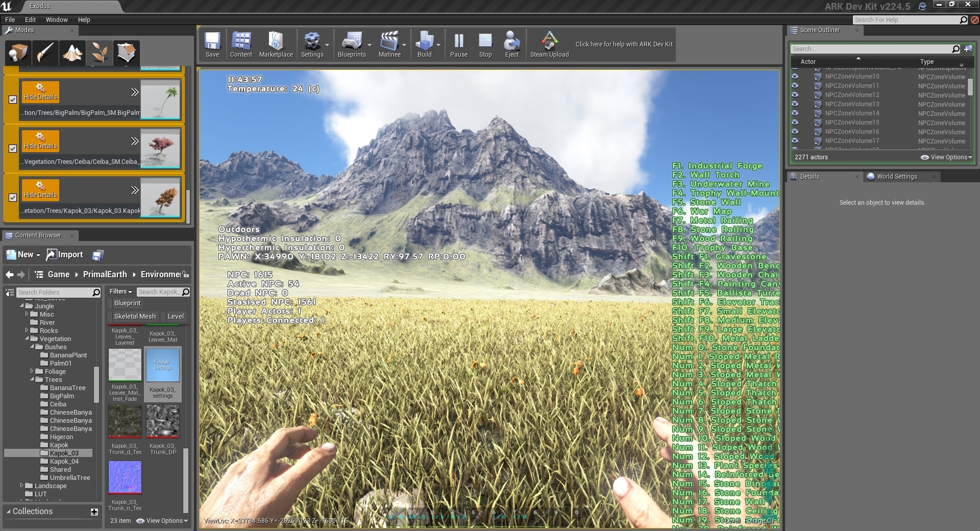
Task: Toggle the Skeletal Mesh filter
Action: (135, 317)
